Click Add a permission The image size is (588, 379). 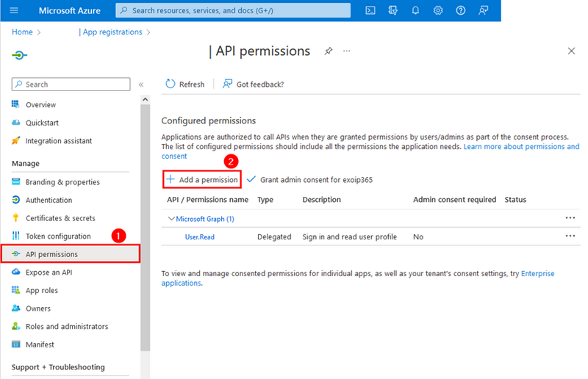tap(201, 179)
